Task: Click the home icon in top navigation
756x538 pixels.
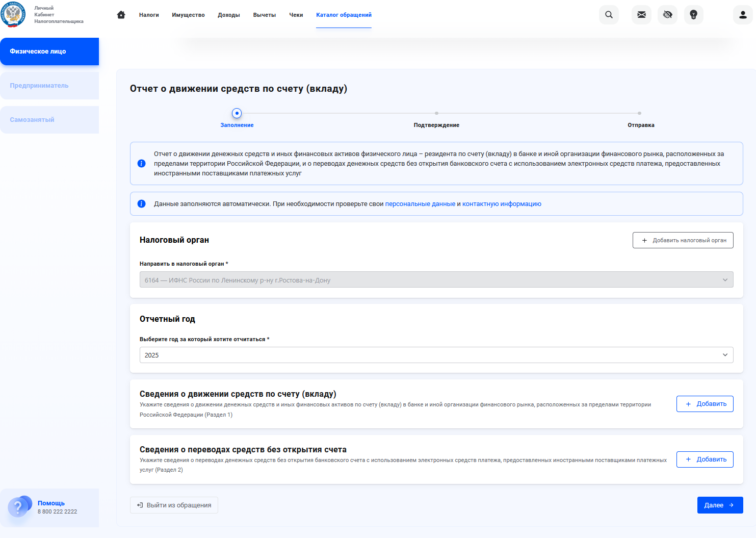Action: point(121,15)
